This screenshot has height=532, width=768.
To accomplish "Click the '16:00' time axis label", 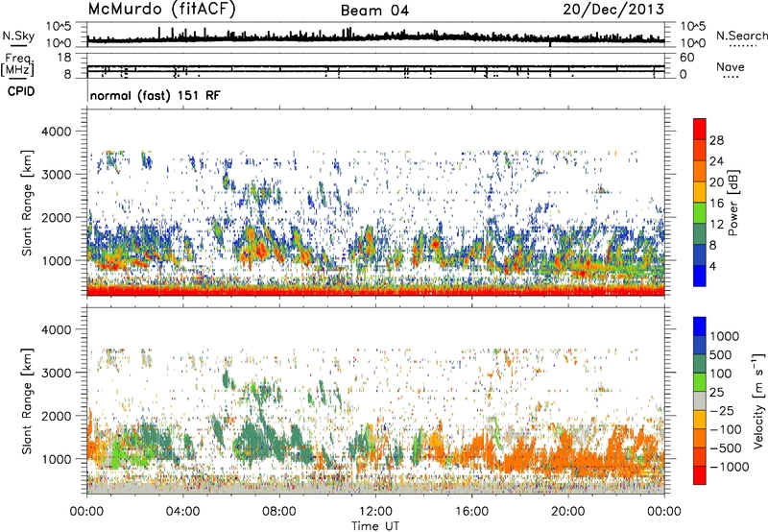I will pos(471,512).
